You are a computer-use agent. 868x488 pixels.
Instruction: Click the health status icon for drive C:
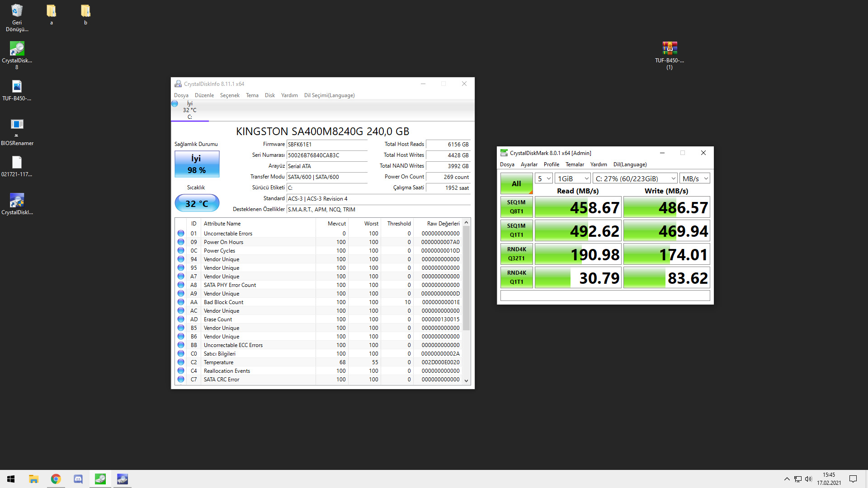tap(175, 104)
